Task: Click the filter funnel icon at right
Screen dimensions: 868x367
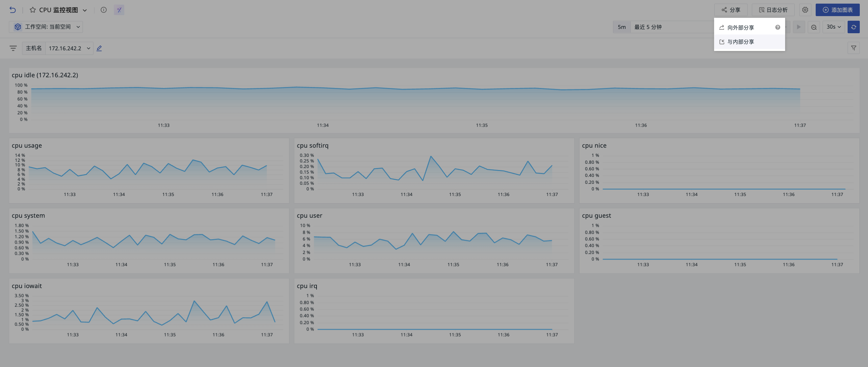Action: point(853,48)
